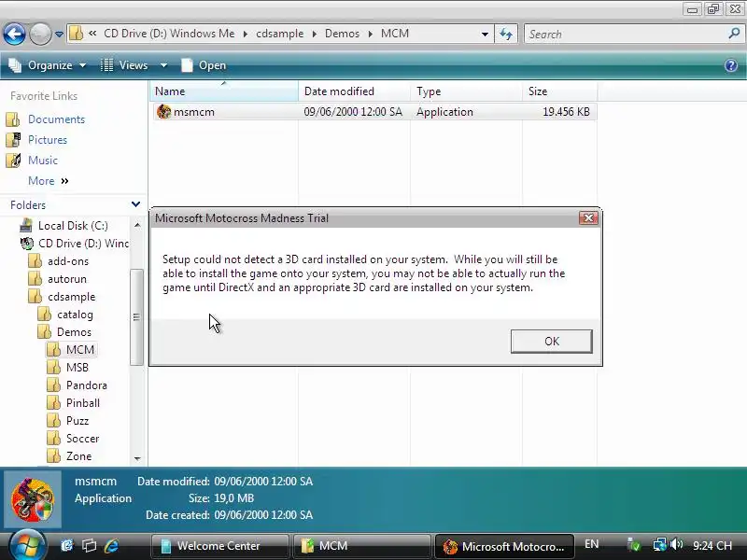Open the add-ons folder in tree
Image resolution: width=747 pixels, height=560 pixels.
tap(67, 261)
